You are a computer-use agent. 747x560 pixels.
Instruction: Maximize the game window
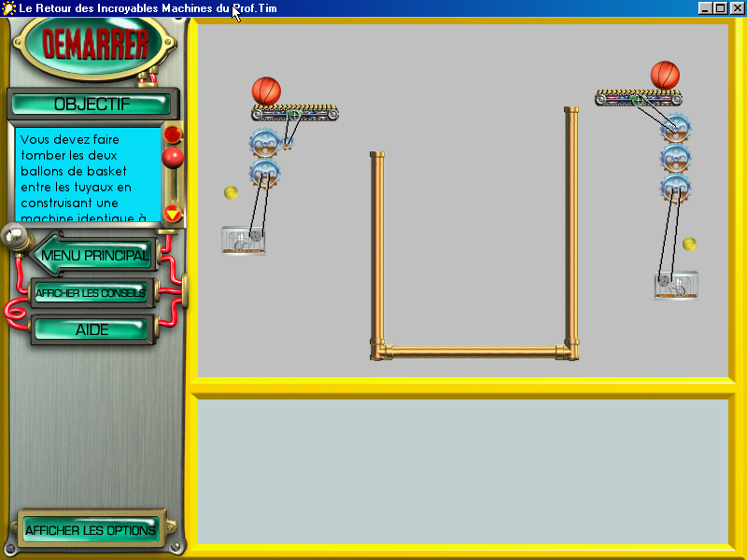[x=720, y=8]
